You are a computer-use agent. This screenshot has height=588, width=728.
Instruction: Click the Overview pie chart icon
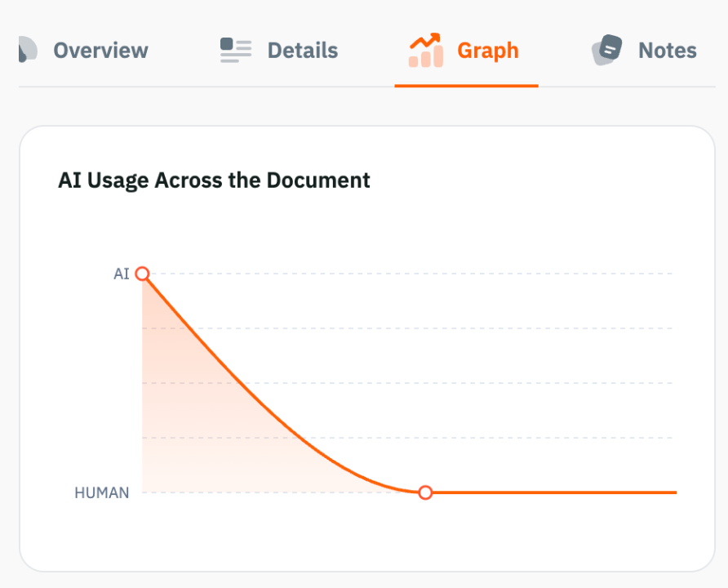coord(28,49)
